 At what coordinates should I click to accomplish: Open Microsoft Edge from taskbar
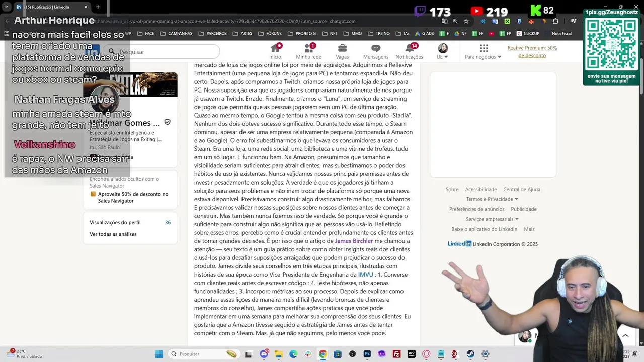(x=293, y=354)
